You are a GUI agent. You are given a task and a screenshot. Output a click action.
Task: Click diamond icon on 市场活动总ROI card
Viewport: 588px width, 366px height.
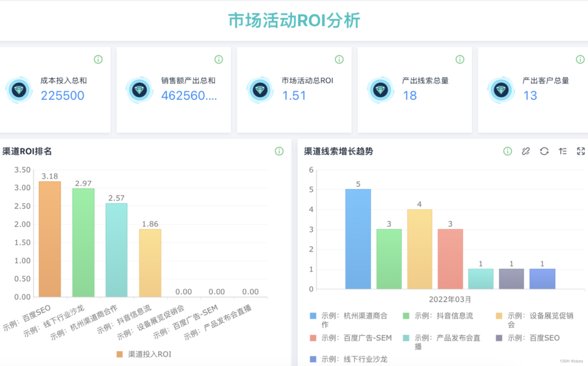coord(260,90)
